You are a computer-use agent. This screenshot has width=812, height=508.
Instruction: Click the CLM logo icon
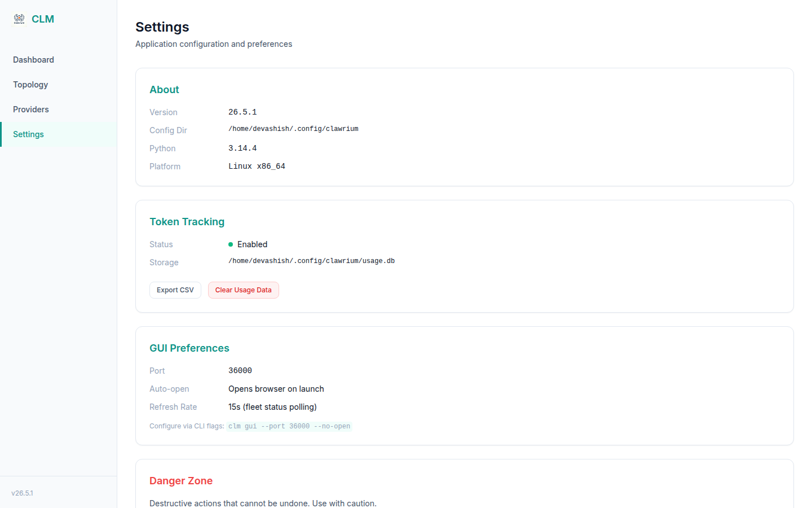(19, 19)
